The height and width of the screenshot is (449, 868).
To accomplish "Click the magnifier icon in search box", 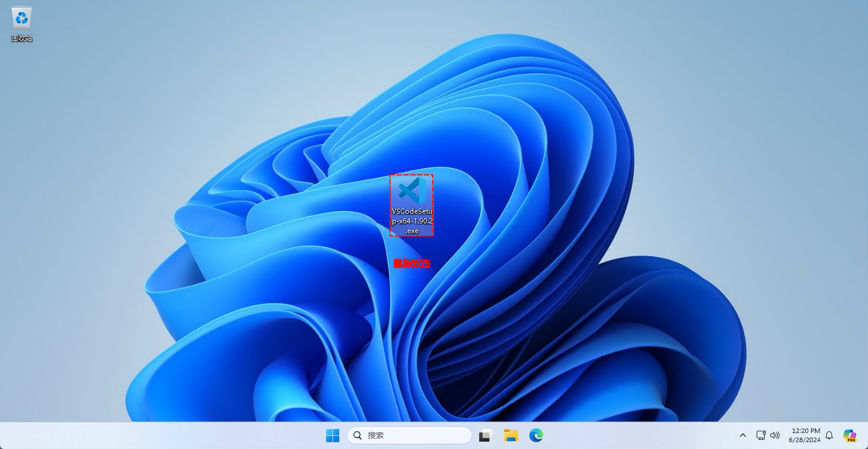I will click(357, 435).
